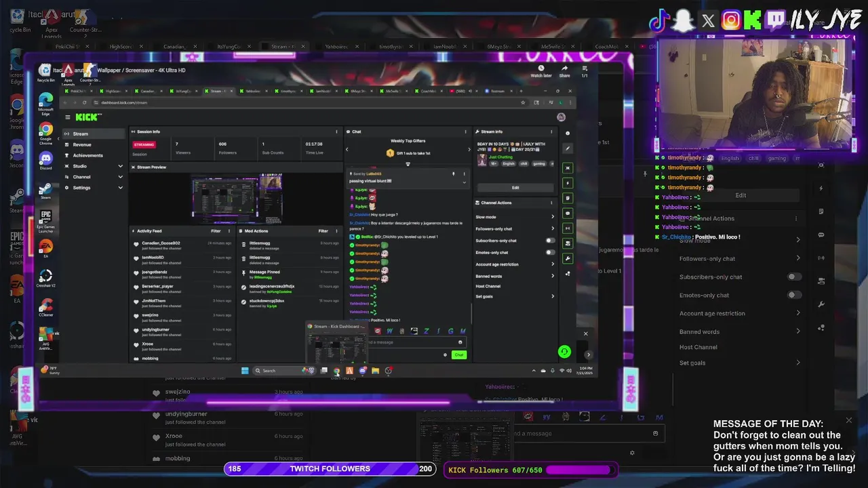Viewport: 868px width, 488px height.
Task: Click the green Chat send button
Action: tap(459, 354)
